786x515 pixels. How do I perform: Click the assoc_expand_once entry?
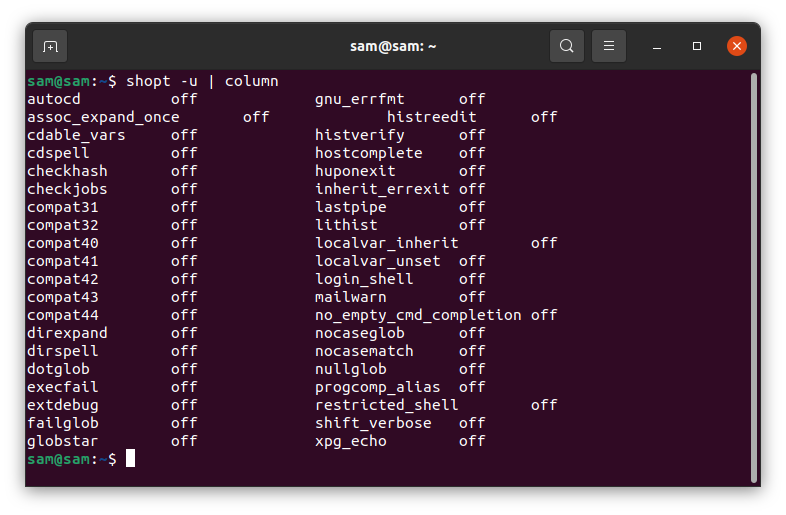point(103,117)
